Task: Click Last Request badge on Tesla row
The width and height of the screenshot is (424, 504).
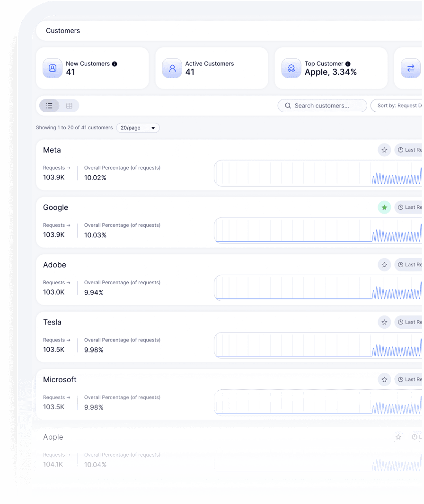Action: [408, 322]
